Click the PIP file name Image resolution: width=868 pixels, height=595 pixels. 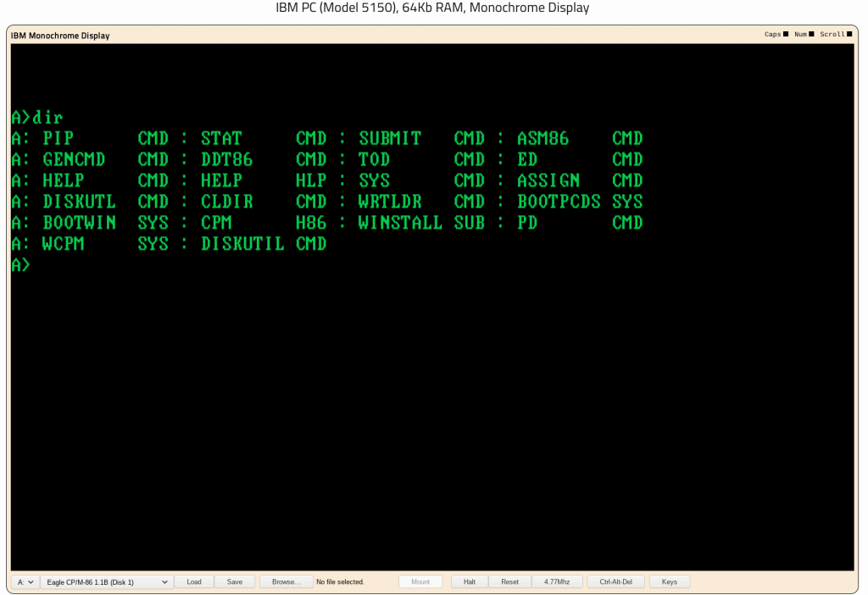tap(58, 138)
